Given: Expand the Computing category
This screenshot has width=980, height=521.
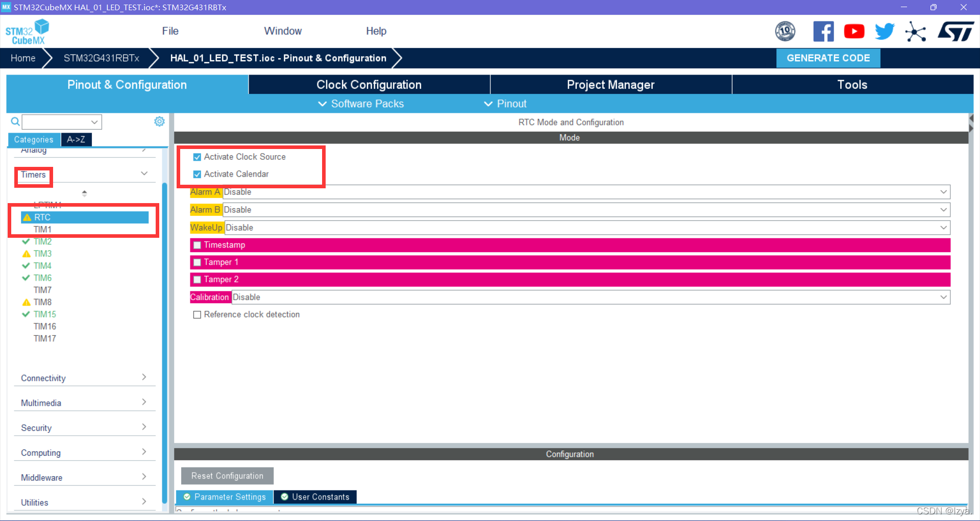Looking at the screenshot, I should coord(85,453).
